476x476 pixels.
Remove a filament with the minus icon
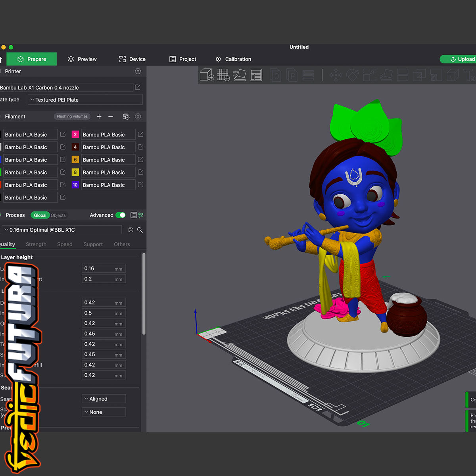point(111,117)
